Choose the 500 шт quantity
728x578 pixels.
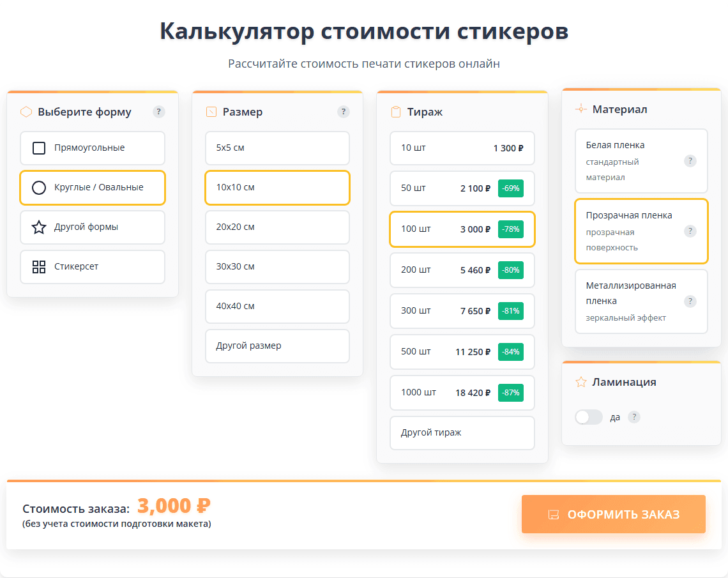tap(462, 351)
